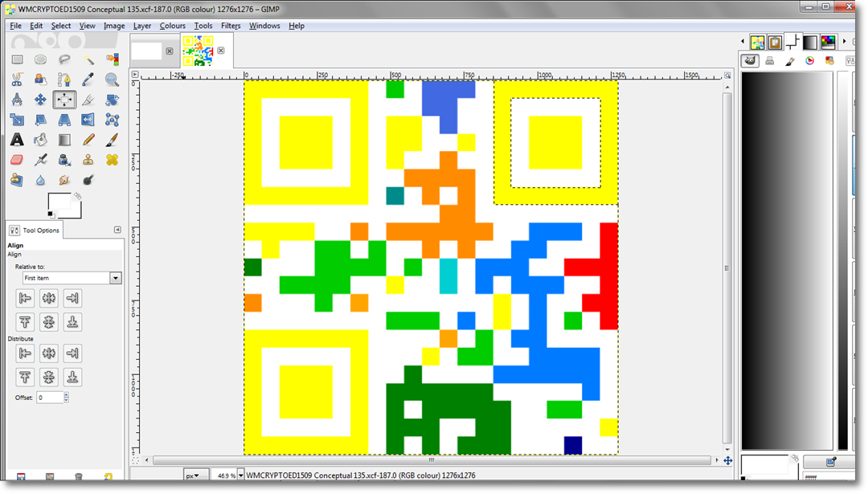Select the Smudge tool
Image resolution: width=868 pixels, height=494 pixels.
(64, 180)
